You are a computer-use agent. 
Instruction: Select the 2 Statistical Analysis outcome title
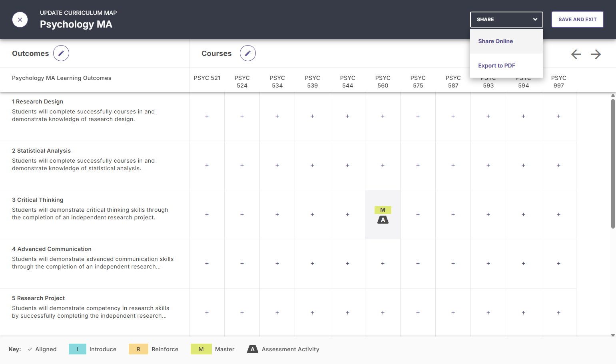(41, 151)
